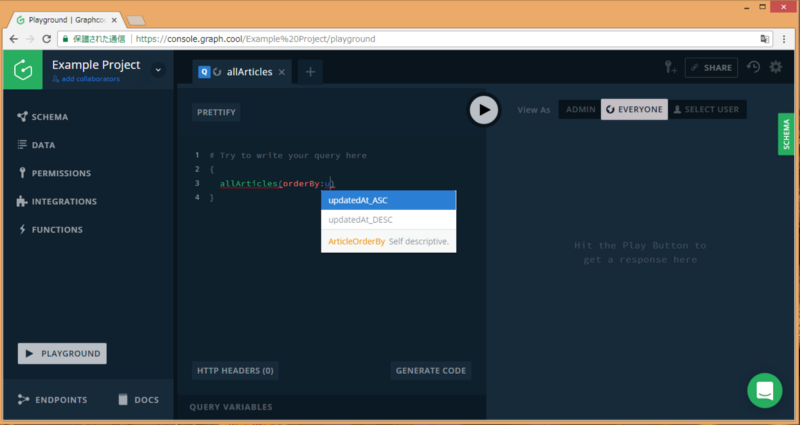
Task: Select updatedAt_ASC autocomplete suggestion
Action: [x=388, y=201]
